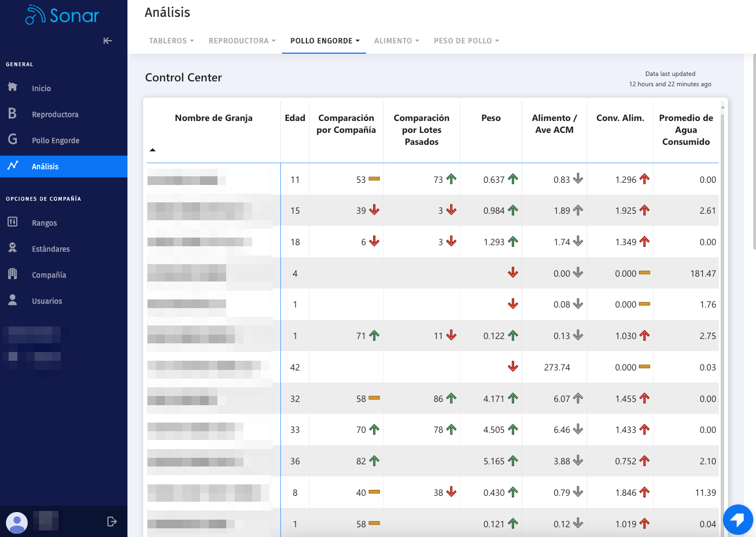756x537 pixels.
Task: Click the green up arrow next to 71
Action: [374, 335]
